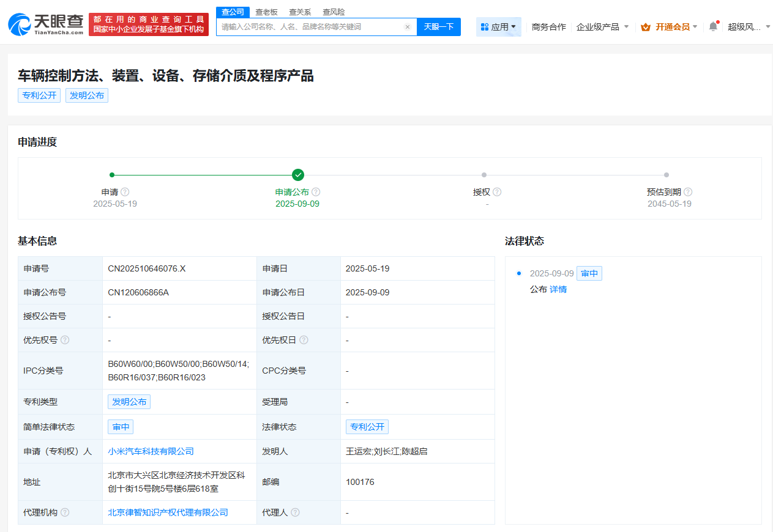Image resolution: width=773 pixels, height=532 pixels.
Task: Switch to the 查老板 search tab
Action: coord(266,12)
